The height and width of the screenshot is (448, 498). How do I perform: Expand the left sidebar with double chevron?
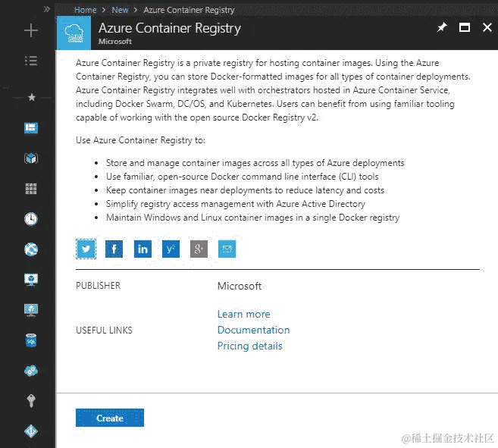47,9
